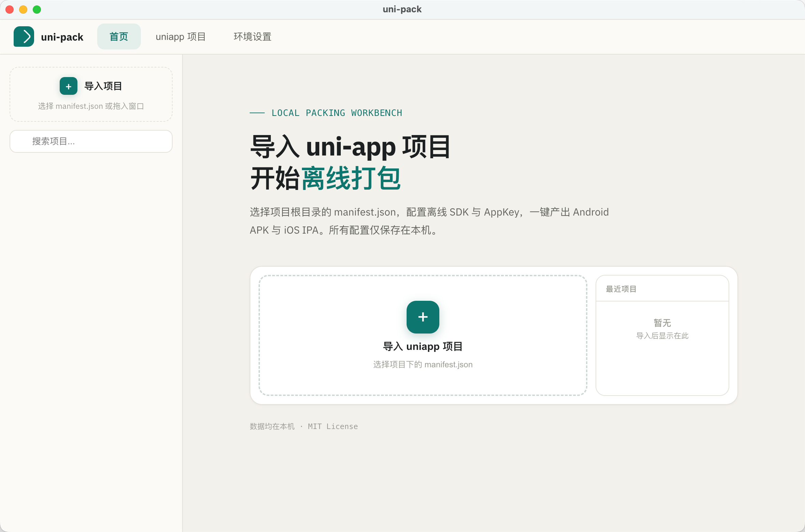Click the sidebar green plus import icon

click(x=69, y=86)
